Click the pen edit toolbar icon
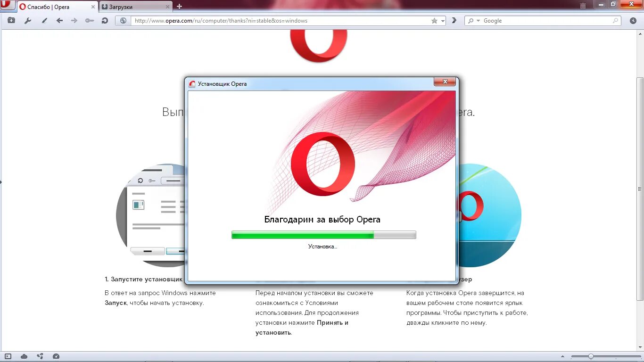Viewport: 644px width, 362px height. coord(44,21)
